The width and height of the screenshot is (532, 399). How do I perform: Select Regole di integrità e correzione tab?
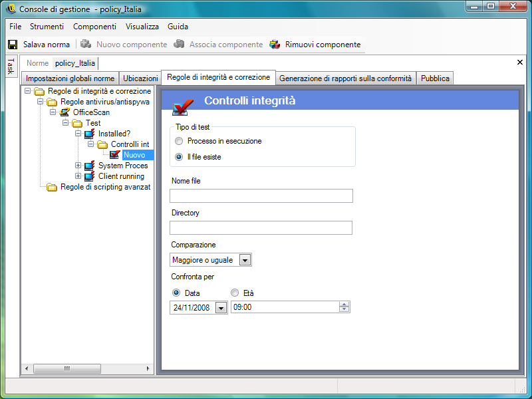pos(219,77)
